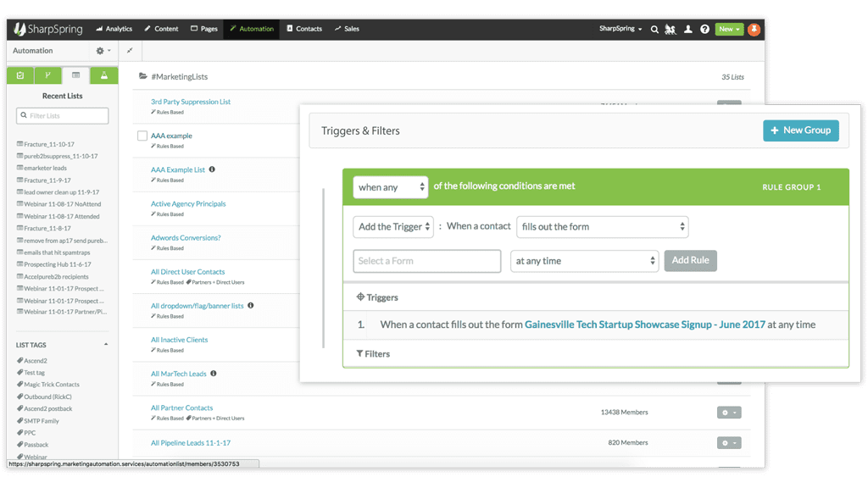868x488 pixels.
Task: Click the collapse arrows icon beside Automation
Action: coord(130,50)
